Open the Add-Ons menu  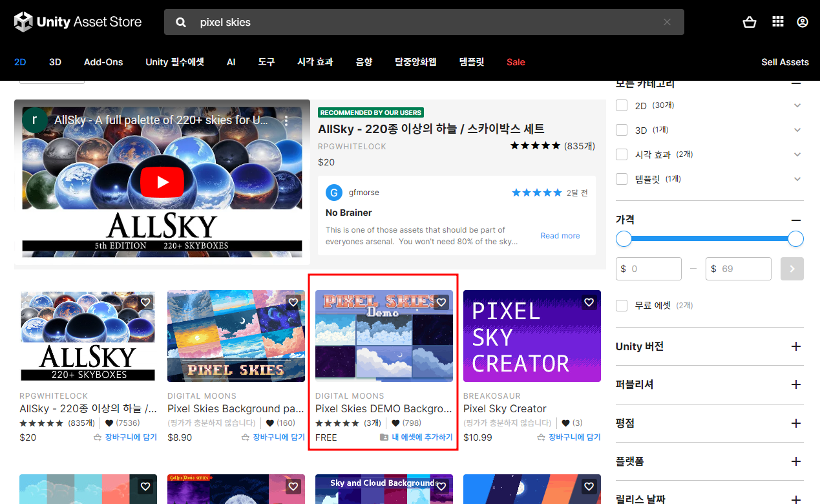[x=103, y=62]
